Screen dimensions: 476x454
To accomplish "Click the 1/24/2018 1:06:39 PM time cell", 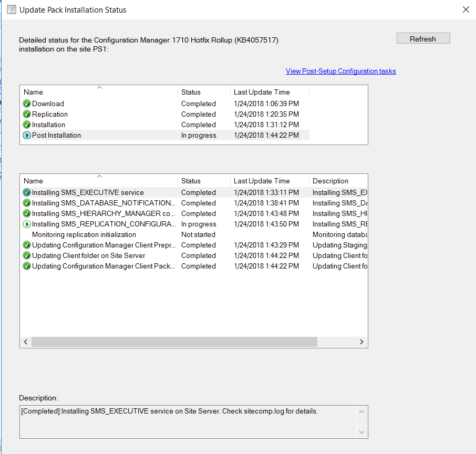I will click(x=266, y=104).
